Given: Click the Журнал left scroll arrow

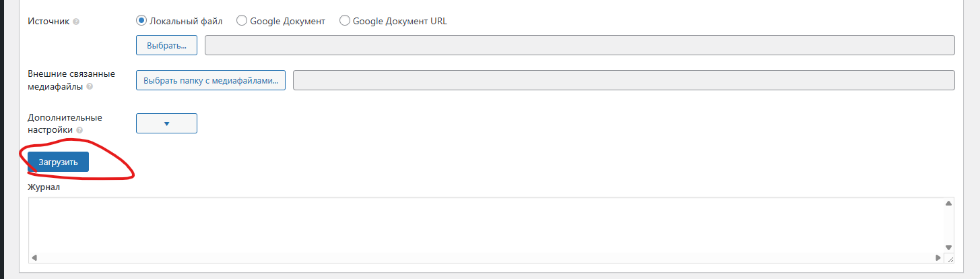Looking at the screenshot, I should point(34,258).
